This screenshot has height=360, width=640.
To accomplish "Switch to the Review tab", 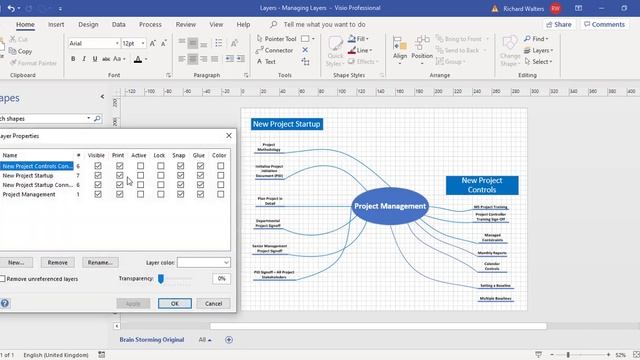I will (186, 24).
